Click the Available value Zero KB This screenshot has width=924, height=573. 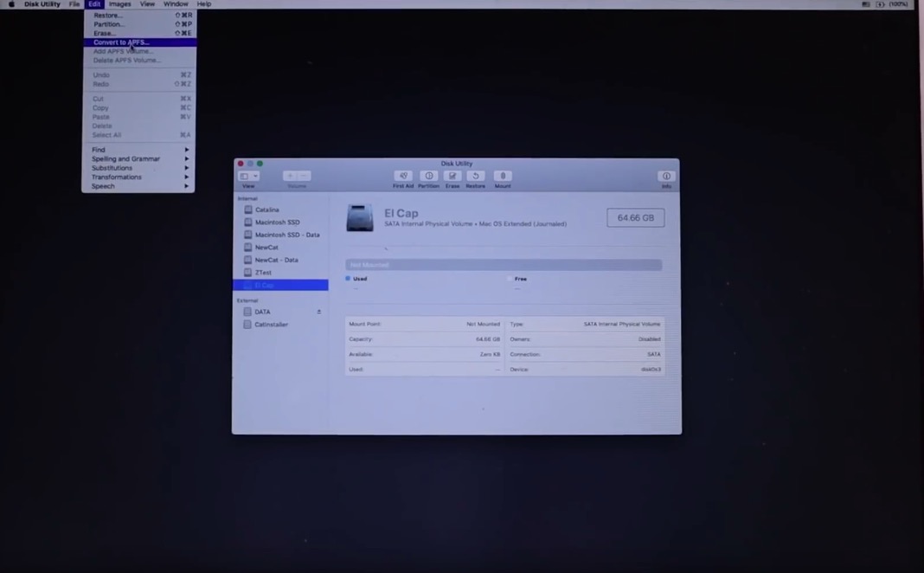[490, 354]
